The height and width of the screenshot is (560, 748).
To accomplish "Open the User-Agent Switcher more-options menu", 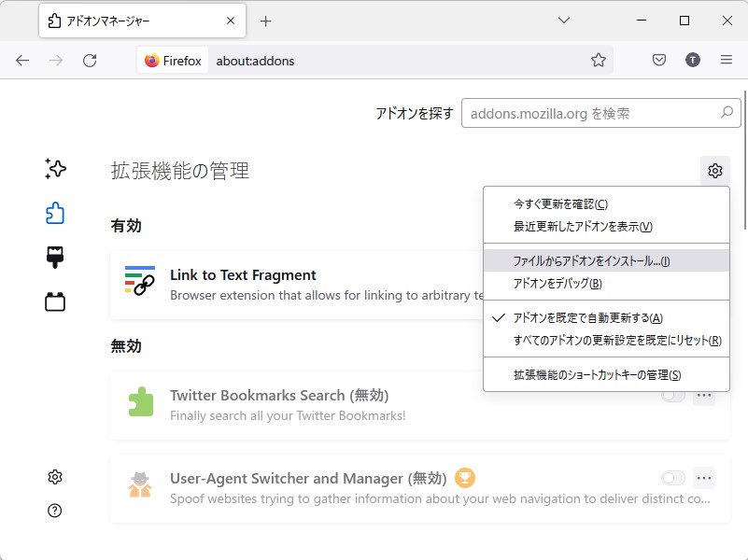I will 704,478.
